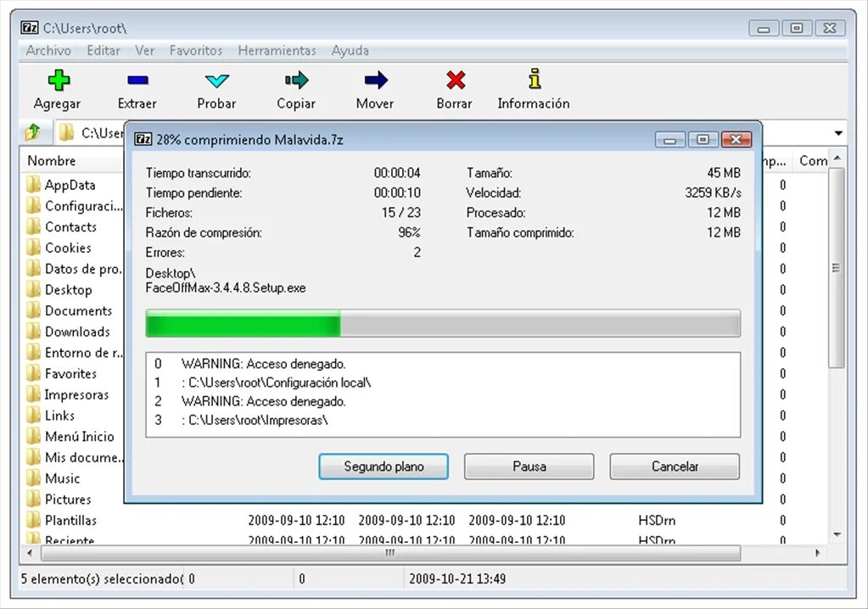Click the 7z icon in main title bar

[x=30, y=28]
